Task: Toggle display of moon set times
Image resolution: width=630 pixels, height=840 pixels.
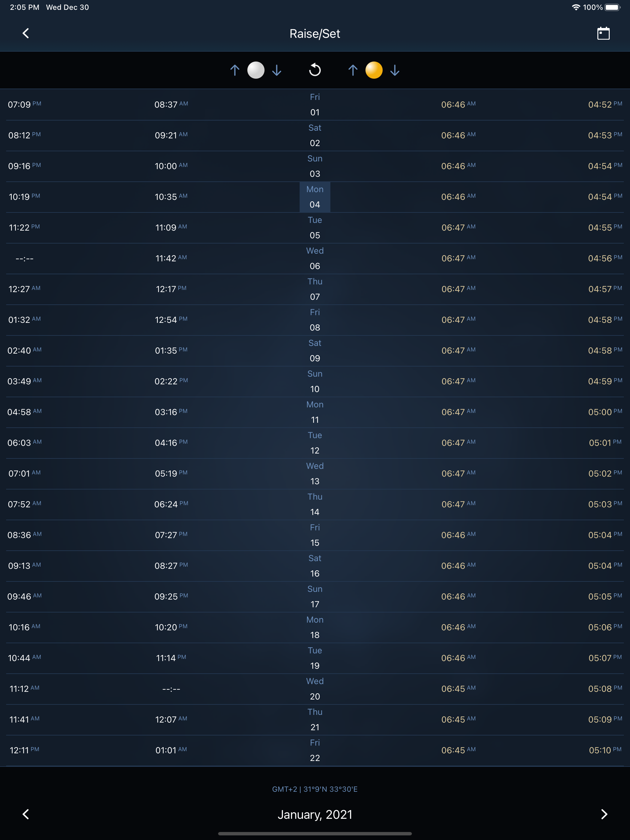Action: tap(277, 70)
